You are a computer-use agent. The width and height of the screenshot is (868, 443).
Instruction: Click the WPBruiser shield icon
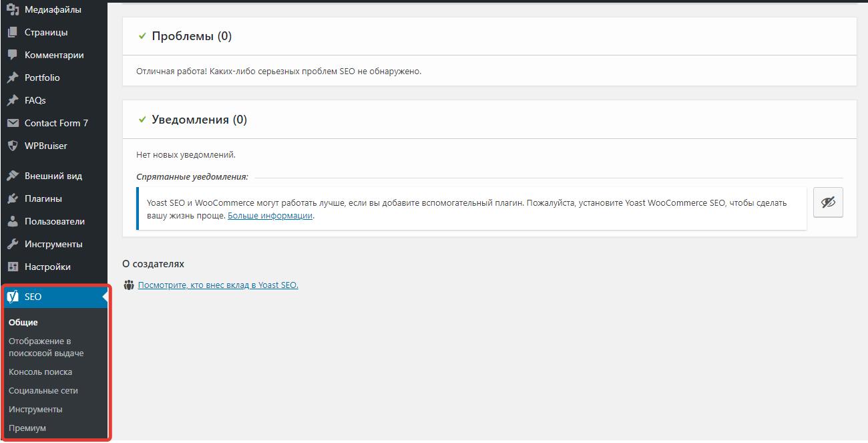12,146
